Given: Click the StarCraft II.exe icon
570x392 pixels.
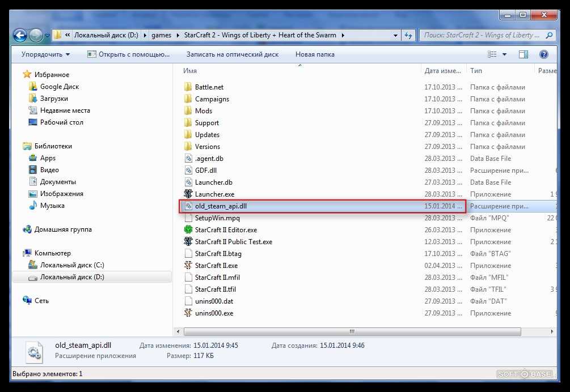Looking at the screenshot, I should (x=188, y=266).
